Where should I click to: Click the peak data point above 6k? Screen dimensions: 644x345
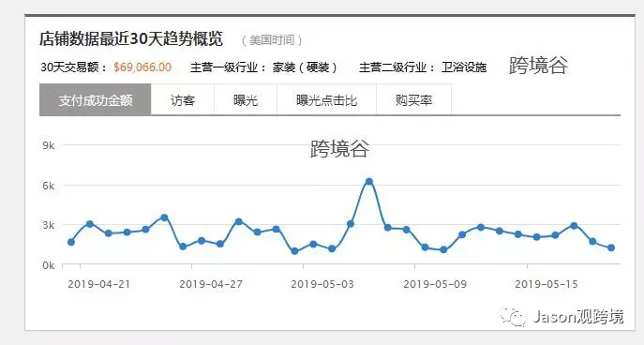(x=368, y=182)
